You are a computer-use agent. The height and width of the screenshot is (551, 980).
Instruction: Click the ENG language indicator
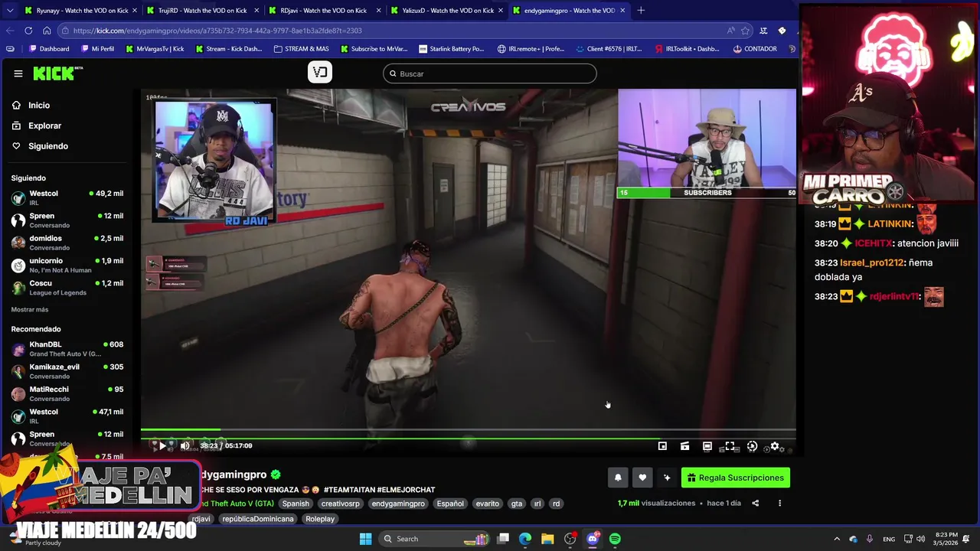click(x=889, y=539)
